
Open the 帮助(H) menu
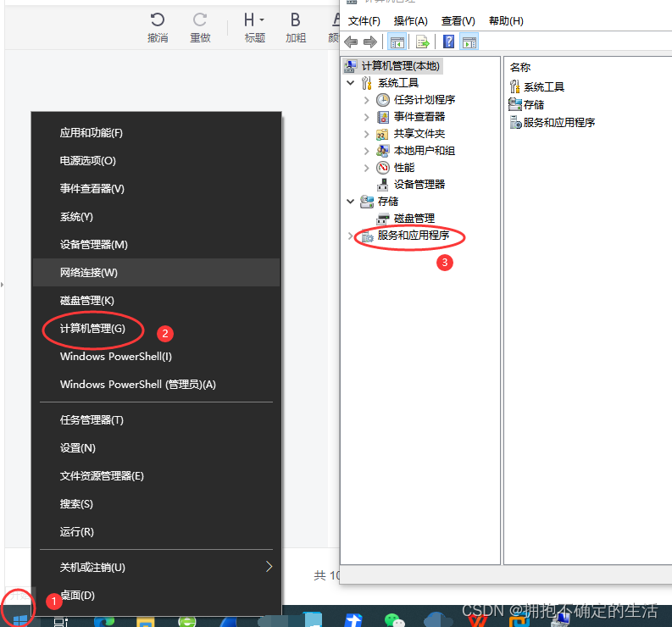click(x=506, y=21)
